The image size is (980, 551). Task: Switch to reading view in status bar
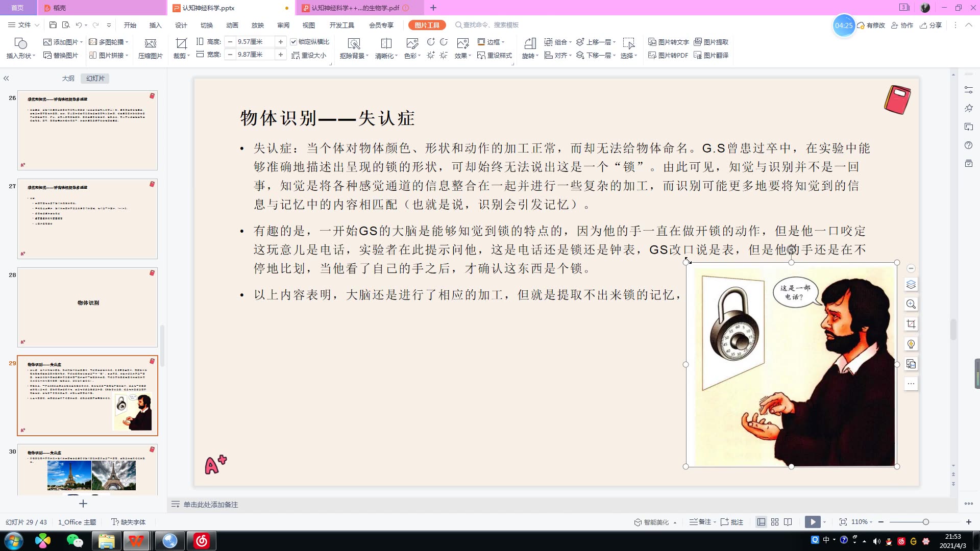tap(788, 522)
